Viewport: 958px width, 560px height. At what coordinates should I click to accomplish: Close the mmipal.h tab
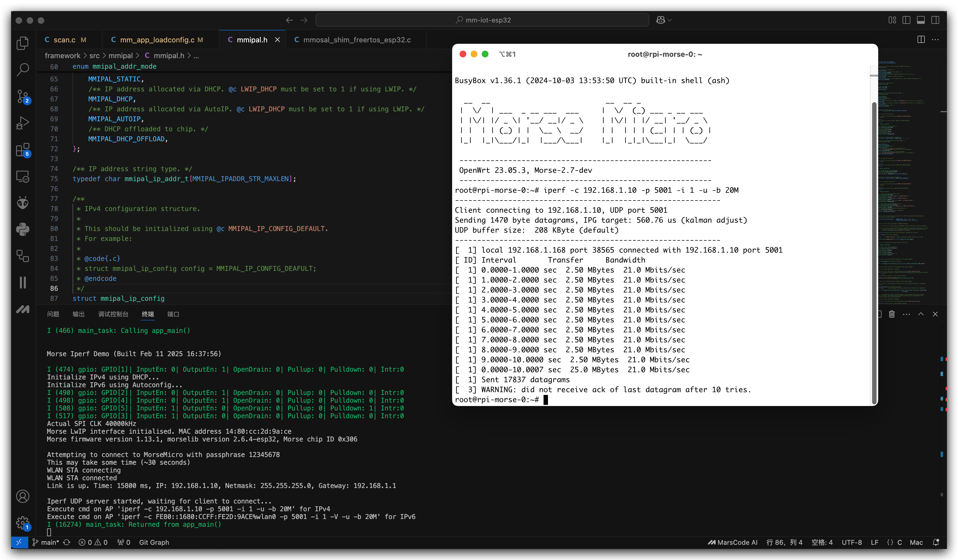click(x=278, y=40)
